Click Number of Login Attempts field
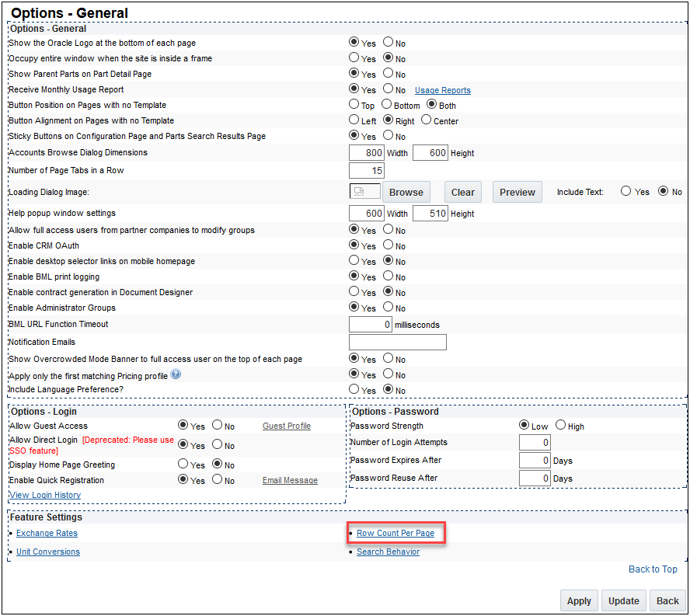 (x=535, y=443)
